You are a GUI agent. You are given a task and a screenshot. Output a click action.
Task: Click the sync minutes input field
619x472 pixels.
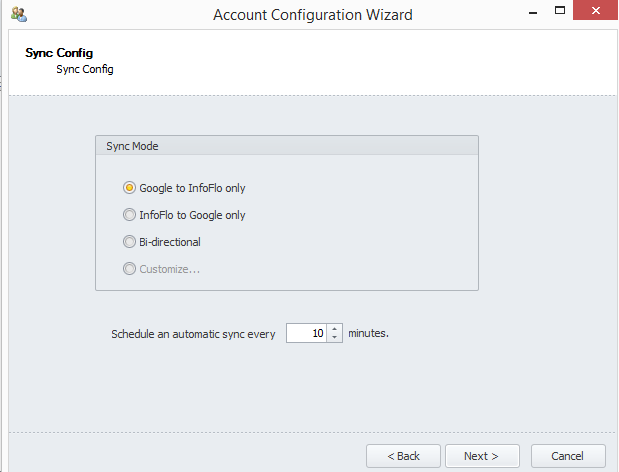pos(306,334)
